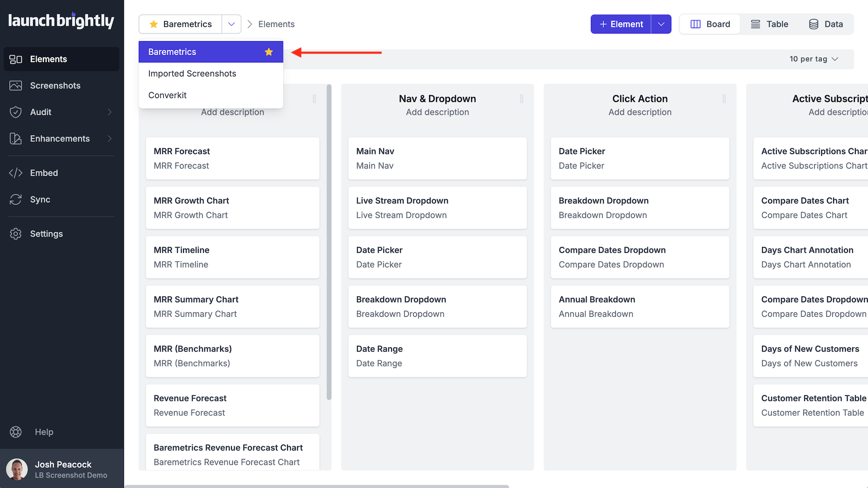Screen dimensions: 868x488
Task: Open the Screenshots section in the sidebar
Action: coord(55,85)
